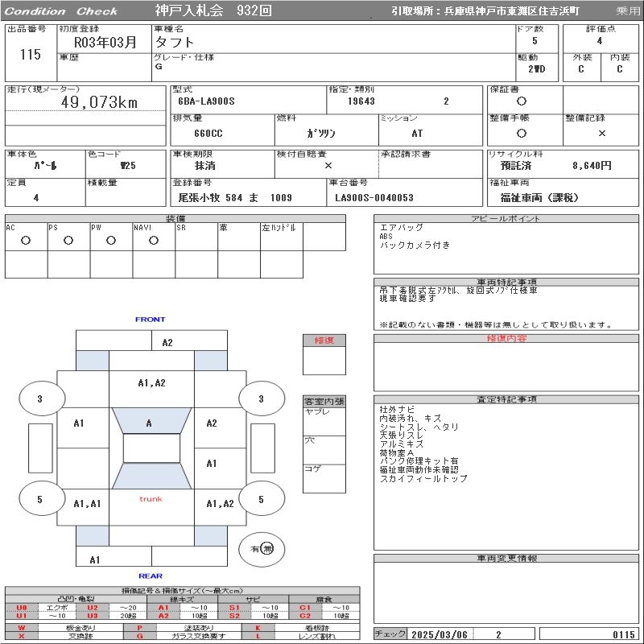Click the displacement value 660CC
The image size is (644, 644).
208,134
